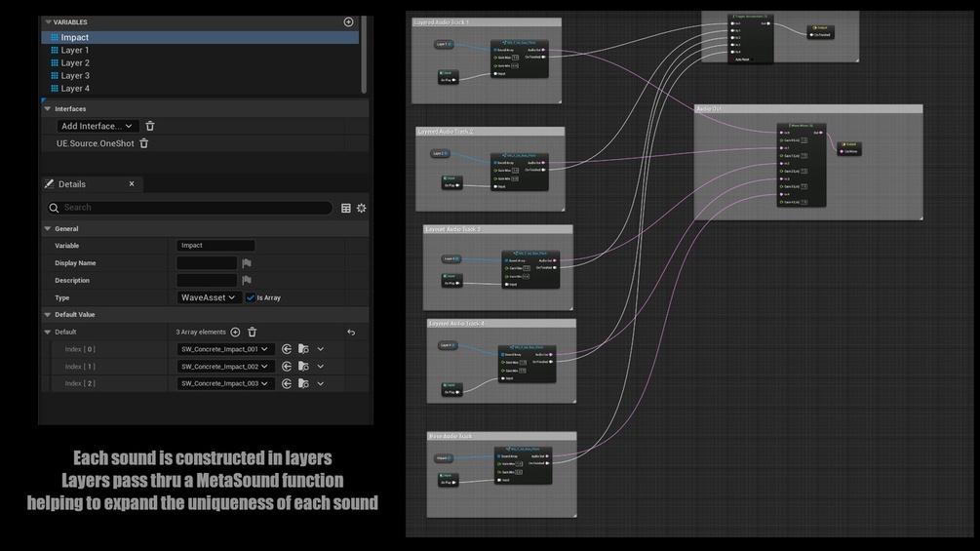Open SW_Concrete_Impact_003 asset dropdown

(225, 383)
